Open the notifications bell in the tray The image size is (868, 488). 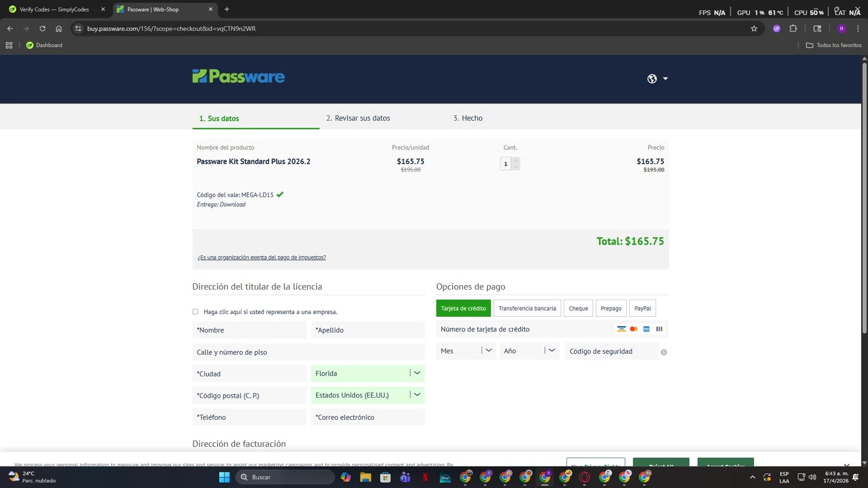(x=855, y=477)
